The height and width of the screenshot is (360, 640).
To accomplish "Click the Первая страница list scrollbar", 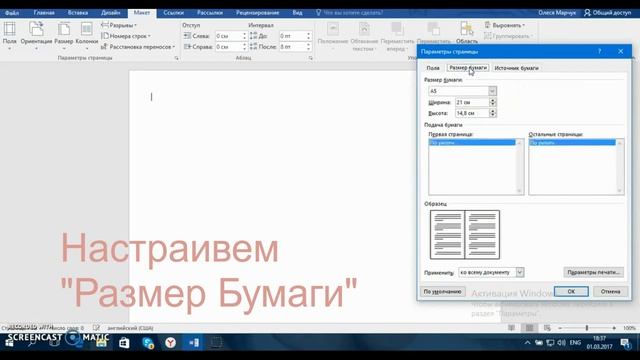I will click(520, 167).
